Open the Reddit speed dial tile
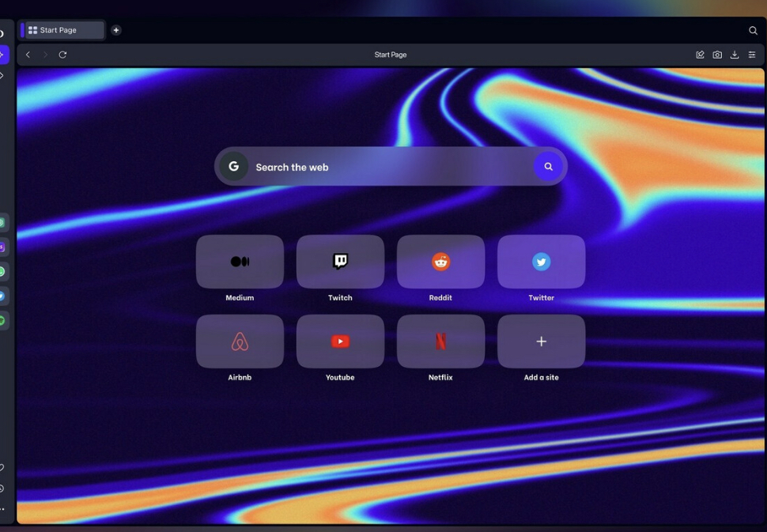 (440, 262)
